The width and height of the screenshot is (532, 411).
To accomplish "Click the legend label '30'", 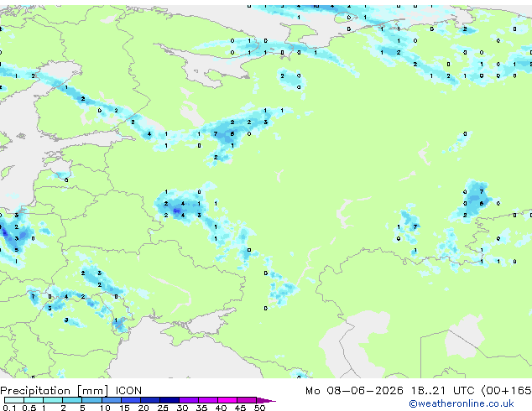I will [x=182, y=408].
